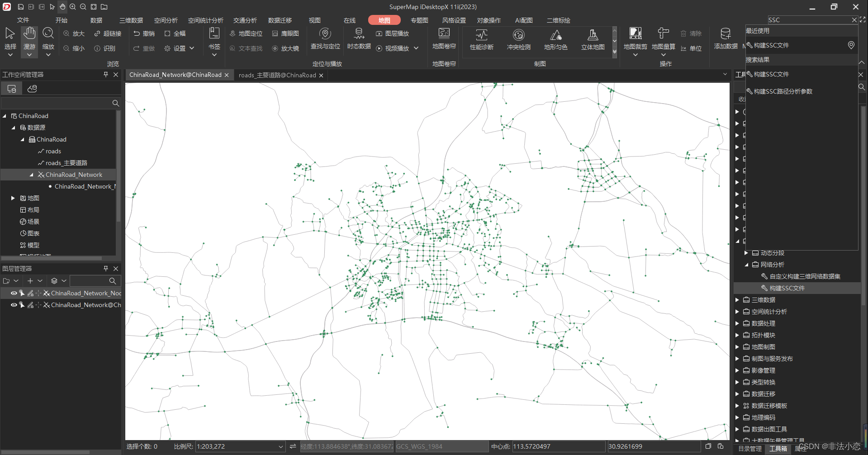Open 鹰眼图 overview map
The image size is (868, 455).
pyautogui.click(x=285, y=33)
